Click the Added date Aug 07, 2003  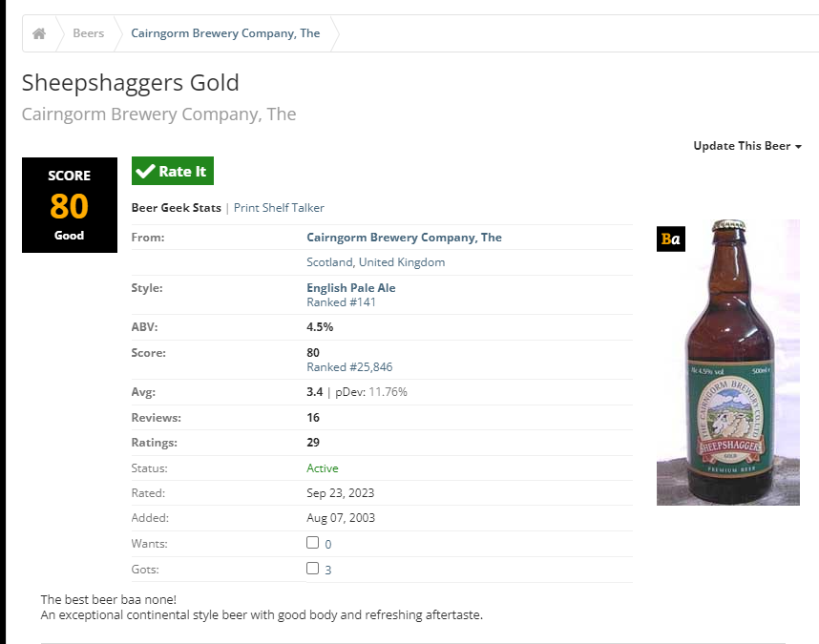click(x=341, y=518)
